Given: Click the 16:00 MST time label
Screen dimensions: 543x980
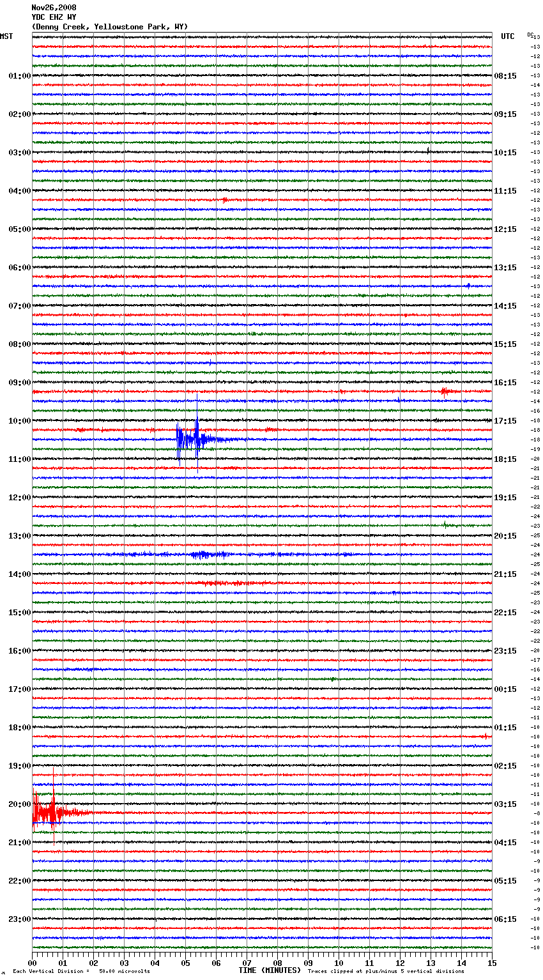Looking at the screenshot, I should click(x=19, y=651).
